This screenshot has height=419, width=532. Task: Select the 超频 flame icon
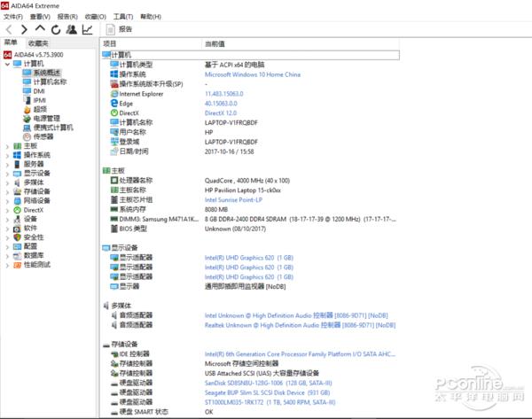[27, 109]
